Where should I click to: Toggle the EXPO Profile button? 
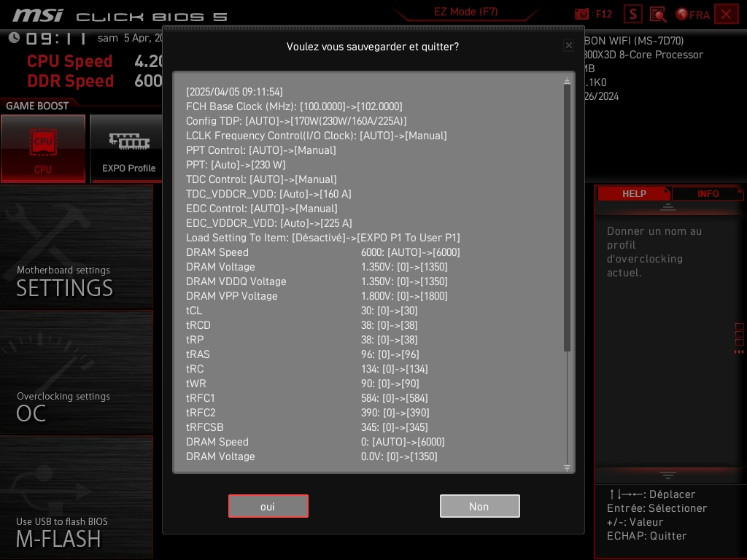coord(127,149)
